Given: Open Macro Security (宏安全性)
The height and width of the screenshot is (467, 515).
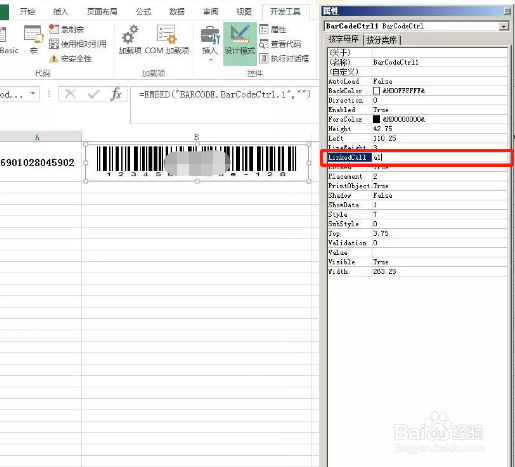Looking at the screenshot, I should pos(70,59).
